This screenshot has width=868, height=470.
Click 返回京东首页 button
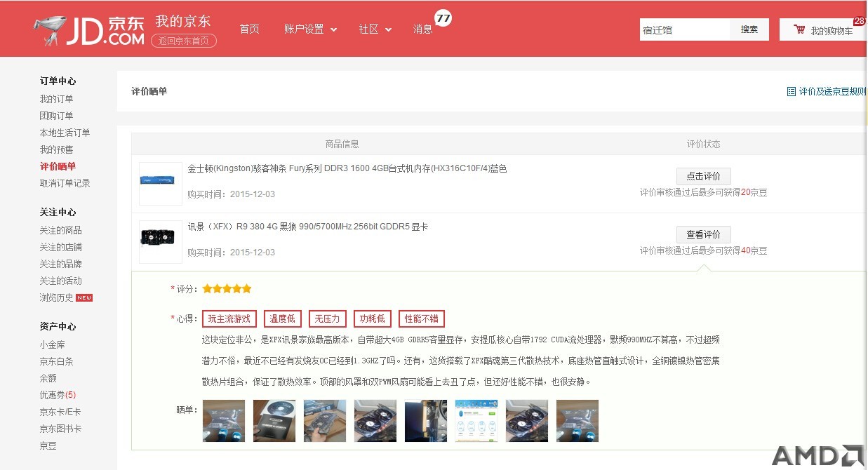[x=184, y=41]
